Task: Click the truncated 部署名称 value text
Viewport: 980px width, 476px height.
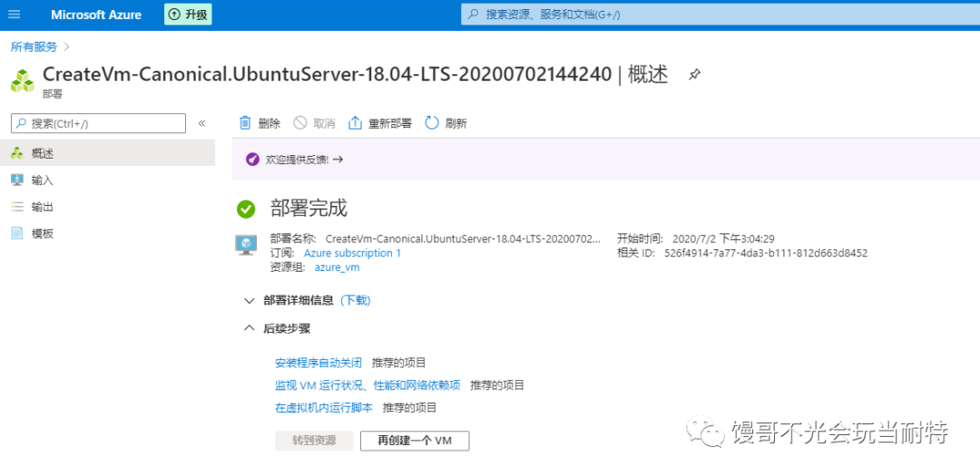Action: coord(463,238)
